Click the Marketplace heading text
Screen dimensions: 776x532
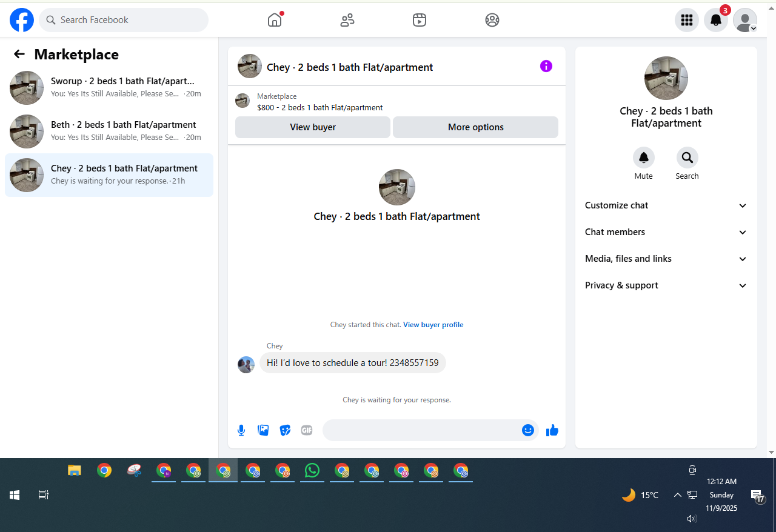(x=76, y=55)
